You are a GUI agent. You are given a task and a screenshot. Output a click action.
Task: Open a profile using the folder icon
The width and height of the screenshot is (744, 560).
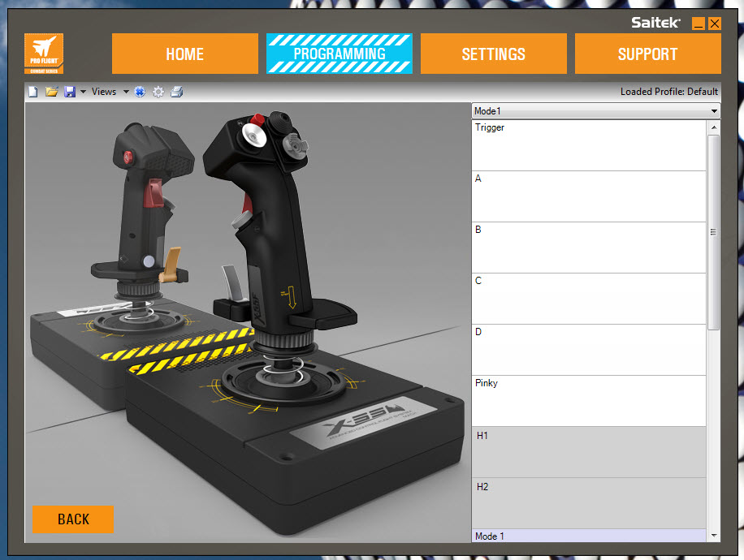point(51,92)
